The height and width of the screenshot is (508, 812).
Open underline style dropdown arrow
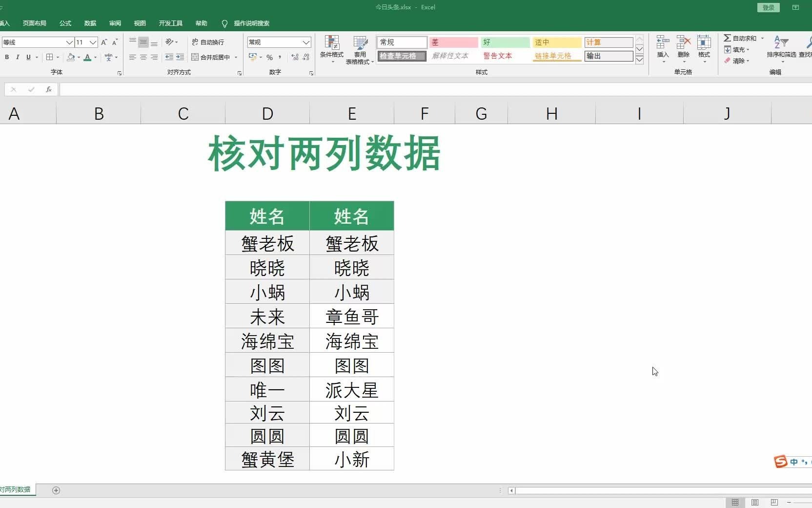tap(37, 57)
